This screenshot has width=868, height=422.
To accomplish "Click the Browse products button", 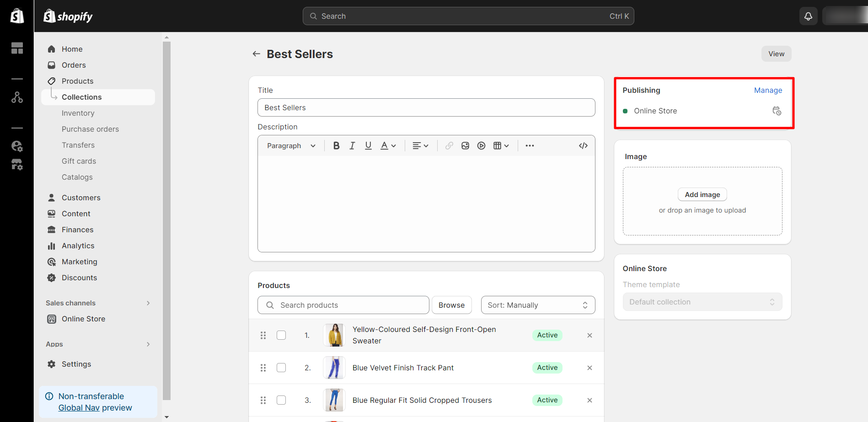I will pyautogui.click(x=451, y=305).
